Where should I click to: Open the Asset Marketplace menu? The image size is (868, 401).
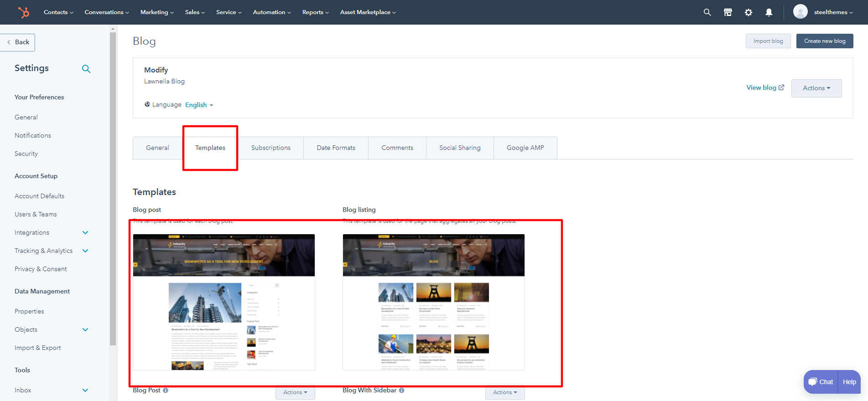coord(368,12)
